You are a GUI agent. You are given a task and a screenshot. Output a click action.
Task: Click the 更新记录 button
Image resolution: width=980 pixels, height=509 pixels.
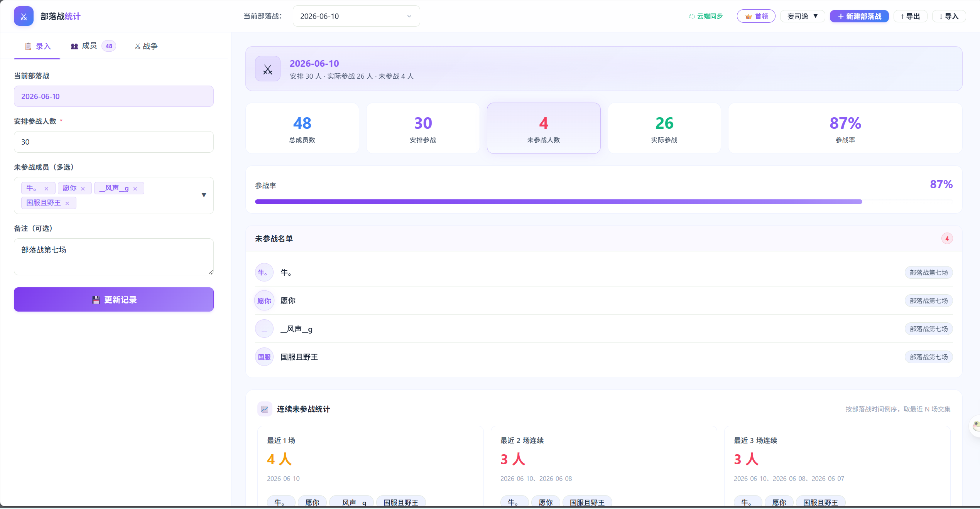click(114, 300)
